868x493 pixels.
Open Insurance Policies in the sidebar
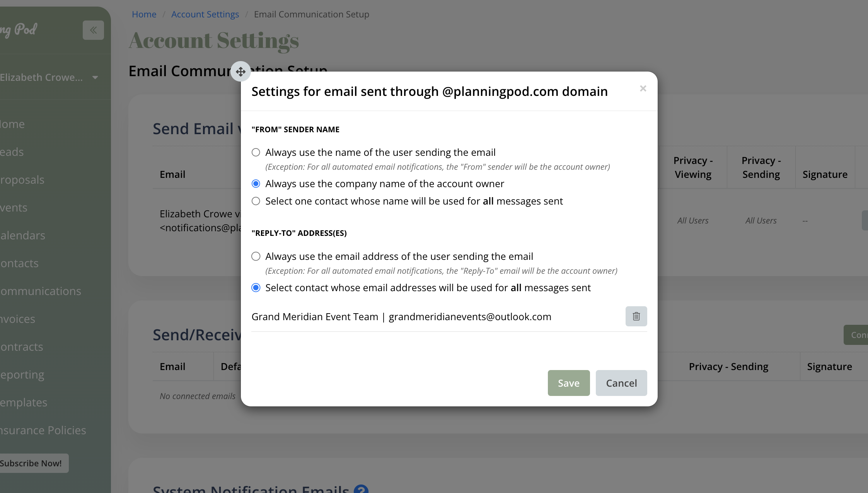[x=43, y=430]
